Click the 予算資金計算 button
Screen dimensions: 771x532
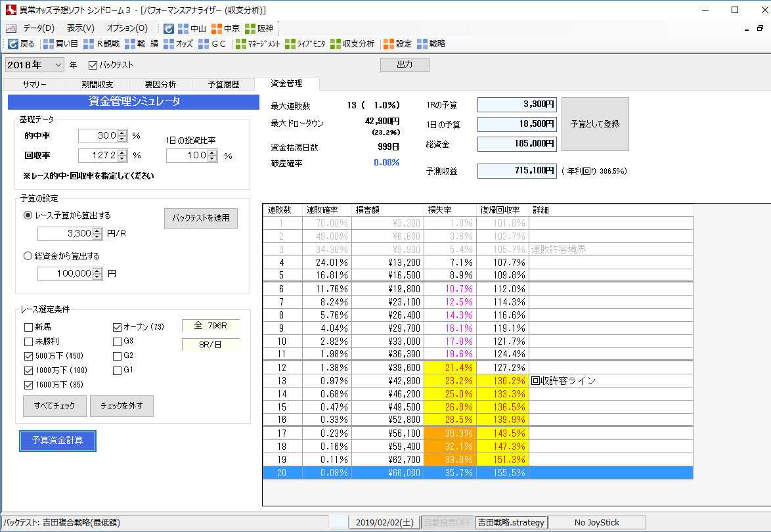58,441
